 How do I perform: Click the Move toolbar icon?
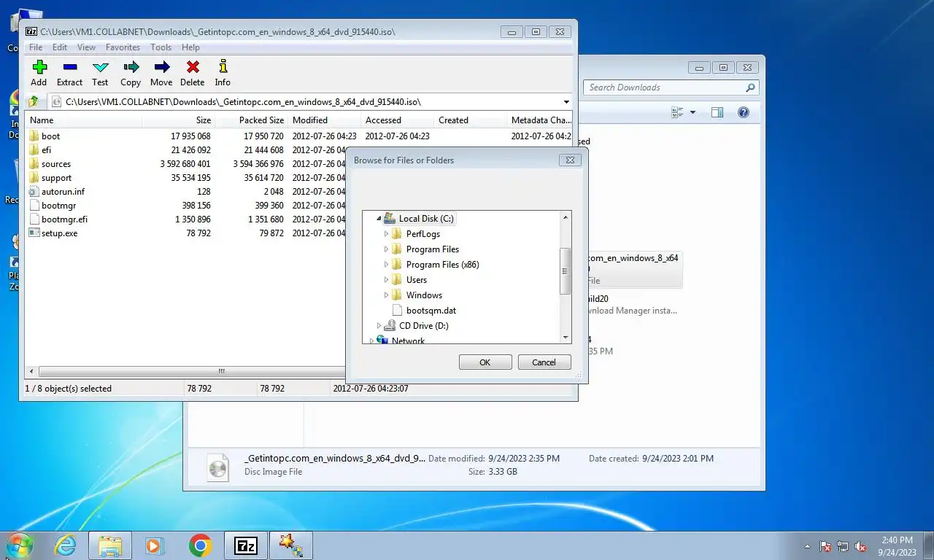coord(161,67)
